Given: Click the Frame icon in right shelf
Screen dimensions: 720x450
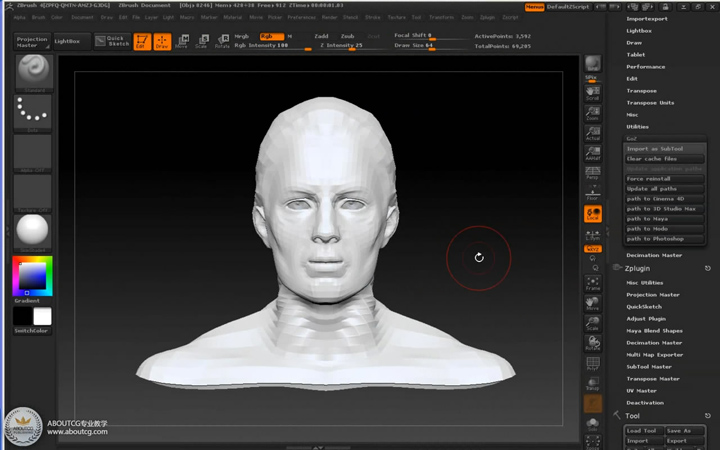Looking at the screenshot, I should (593, 283).
